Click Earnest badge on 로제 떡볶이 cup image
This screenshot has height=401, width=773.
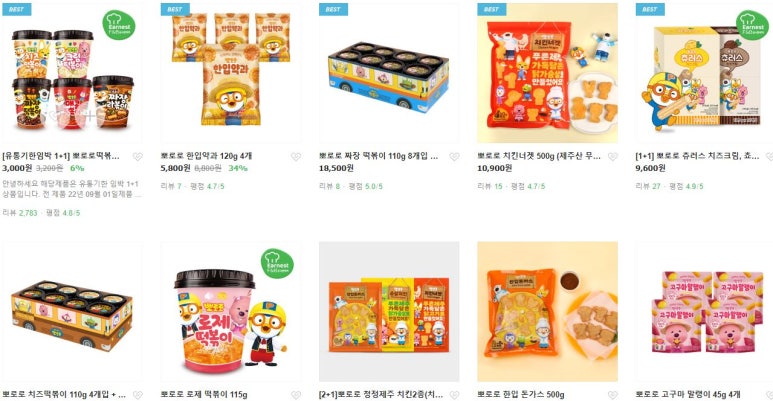tap(277, 263)
